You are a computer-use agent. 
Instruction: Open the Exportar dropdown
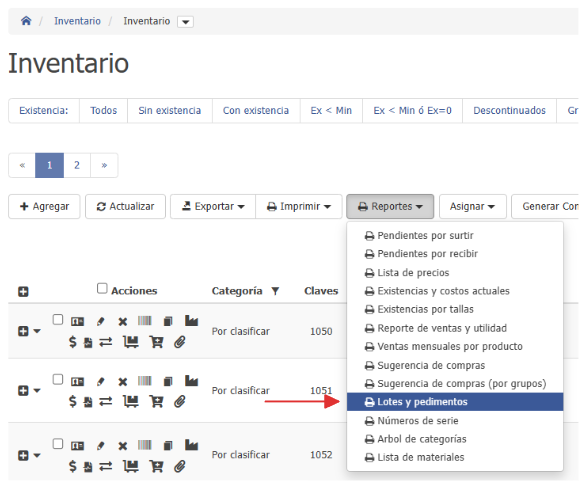coord(213,206)
